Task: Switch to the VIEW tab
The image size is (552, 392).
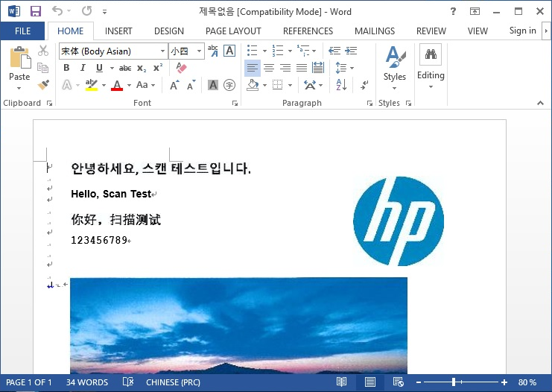Action: (478, 31)
